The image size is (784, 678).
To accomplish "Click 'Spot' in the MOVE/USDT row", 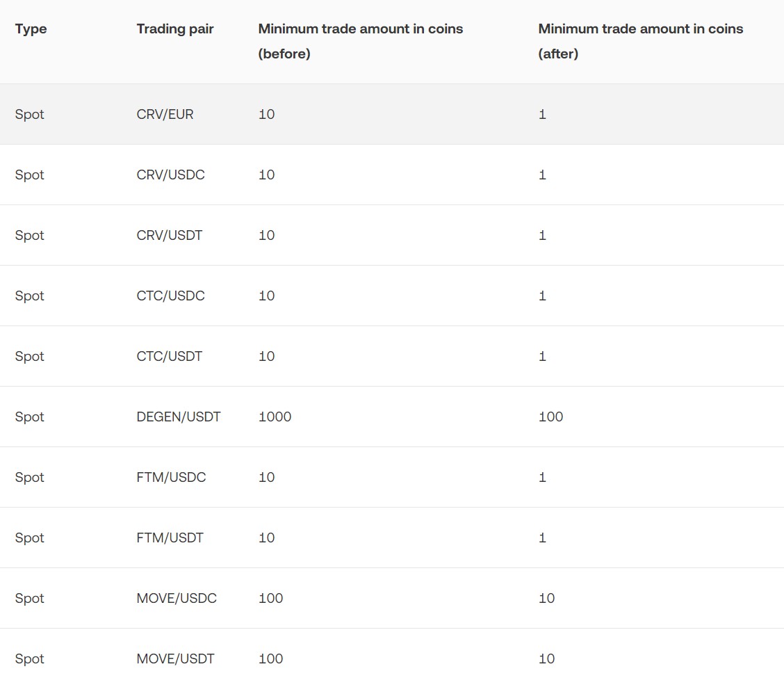I will click(x=29, y=659).
